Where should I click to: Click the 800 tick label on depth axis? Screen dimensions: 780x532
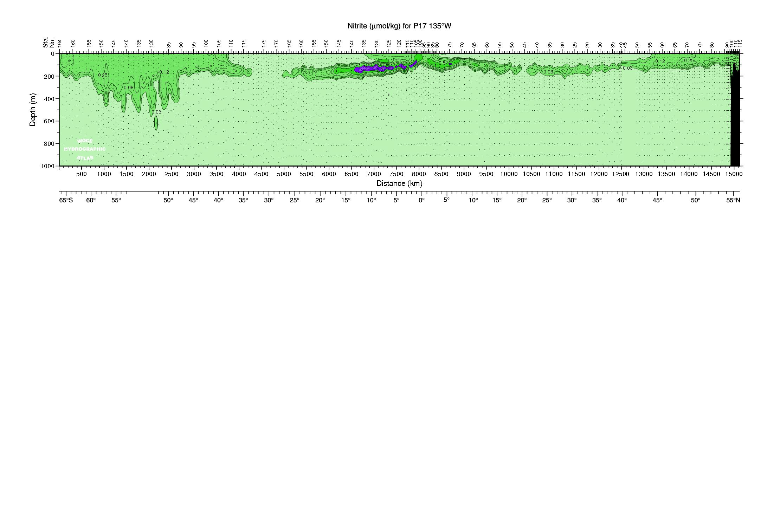(x=50, y=144)
